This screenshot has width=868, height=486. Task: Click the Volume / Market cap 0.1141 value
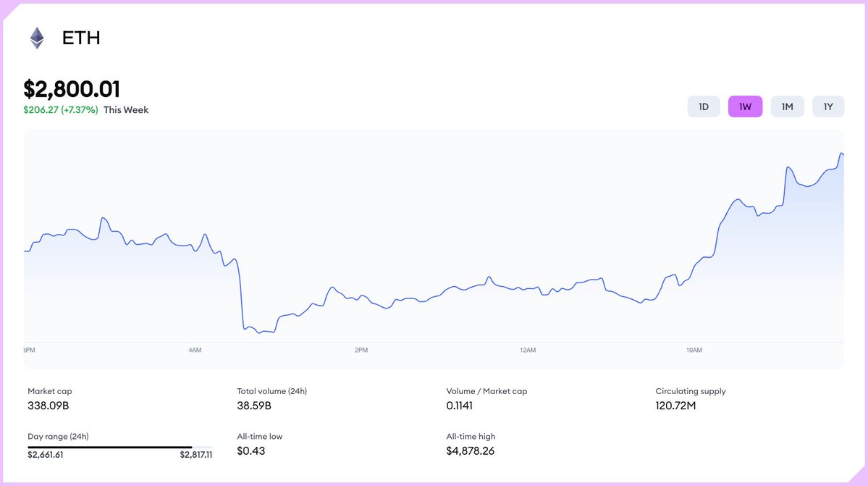click(460, 406)
